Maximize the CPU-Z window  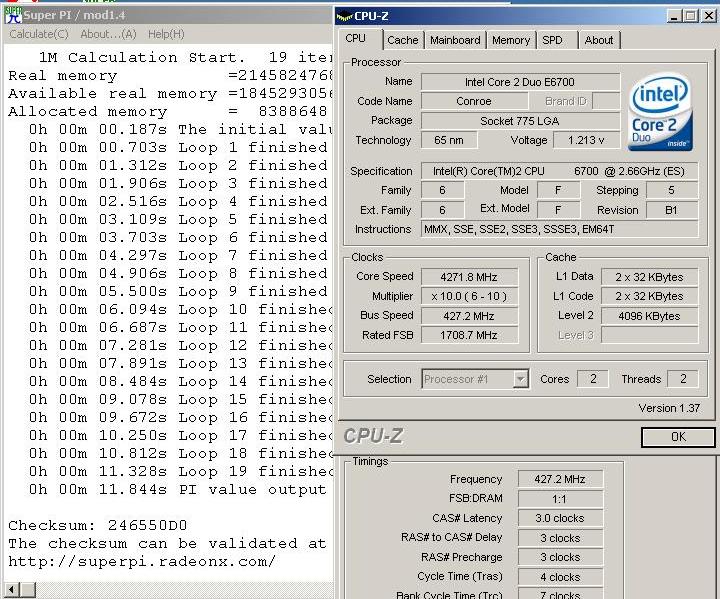point(690,17)
